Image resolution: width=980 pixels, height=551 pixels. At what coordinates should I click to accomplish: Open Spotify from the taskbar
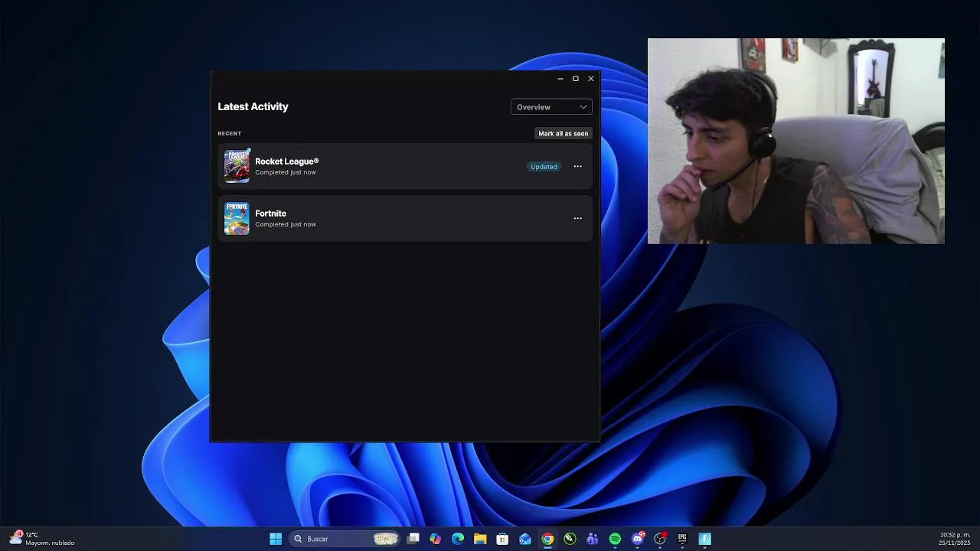pyautogui.click(x=615, y=539)
